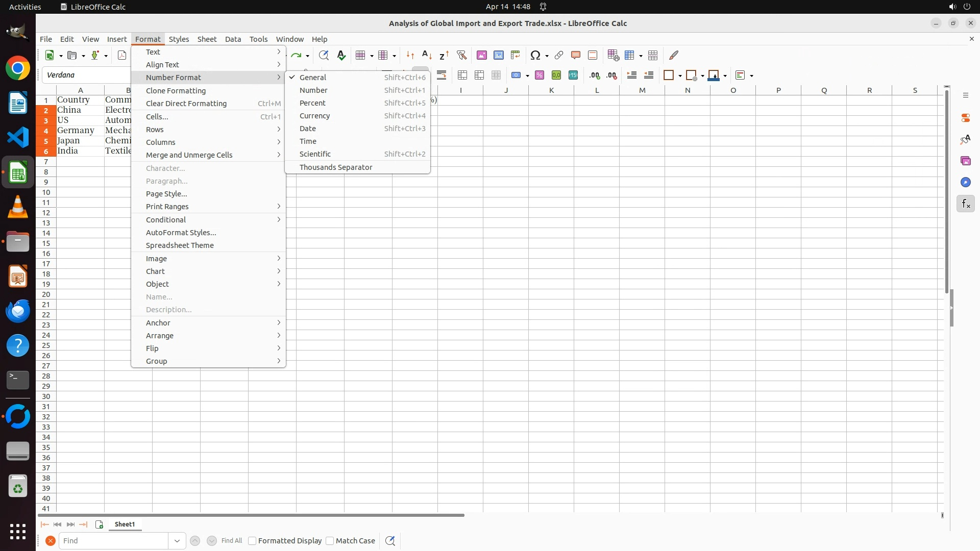980x551 pixels.
Task: Enable the Formatted Display checkbox
Action: pyautogui.click(x=252, y=541)
